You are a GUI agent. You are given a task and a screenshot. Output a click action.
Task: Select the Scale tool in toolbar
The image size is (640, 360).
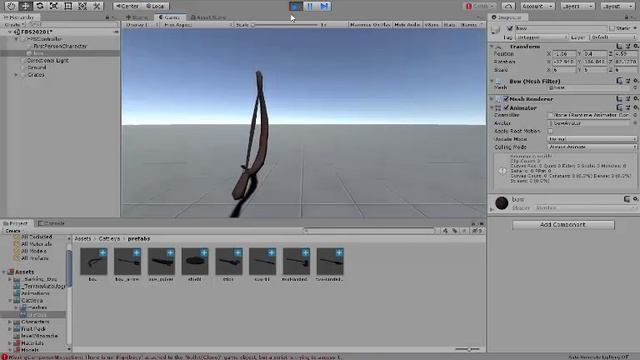(54, 6)
